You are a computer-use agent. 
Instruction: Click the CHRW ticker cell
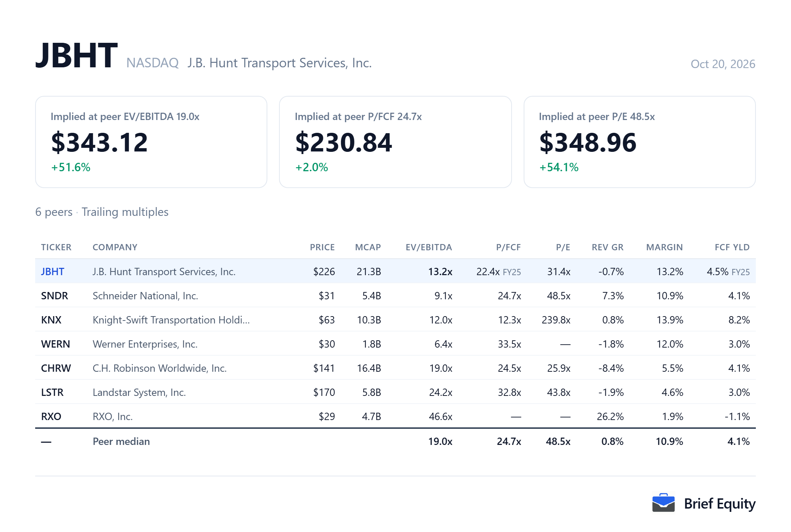(x=56, y=368)
